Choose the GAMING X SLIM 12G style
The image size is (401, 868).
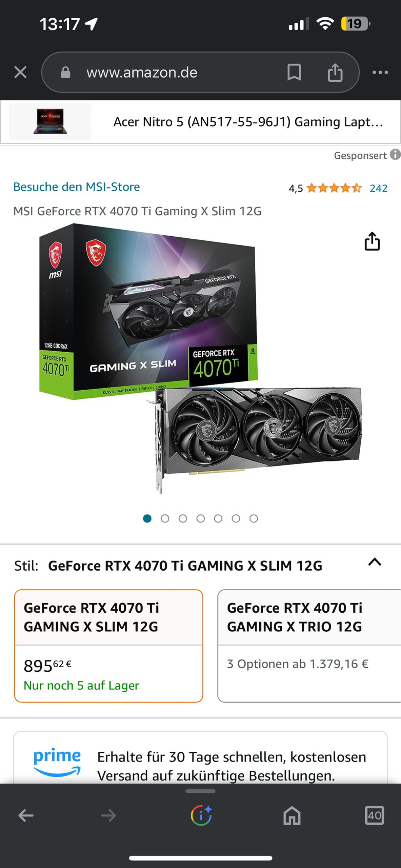point(108,646)
